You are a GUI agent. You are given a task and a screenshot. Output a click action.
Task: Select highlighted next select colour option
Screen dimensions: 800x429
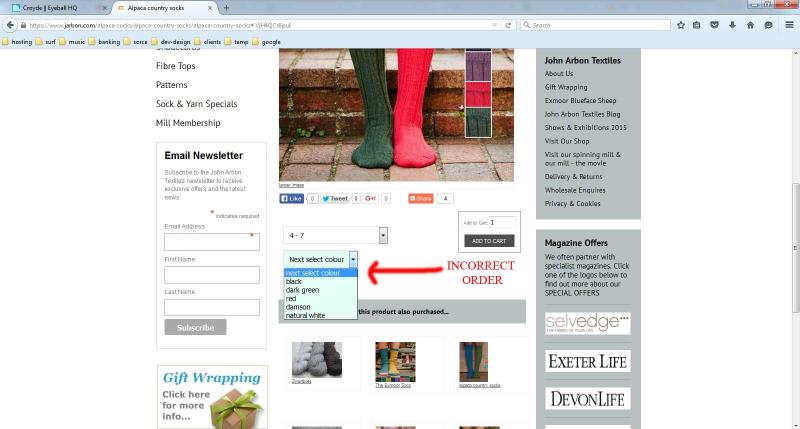point(320,273)
